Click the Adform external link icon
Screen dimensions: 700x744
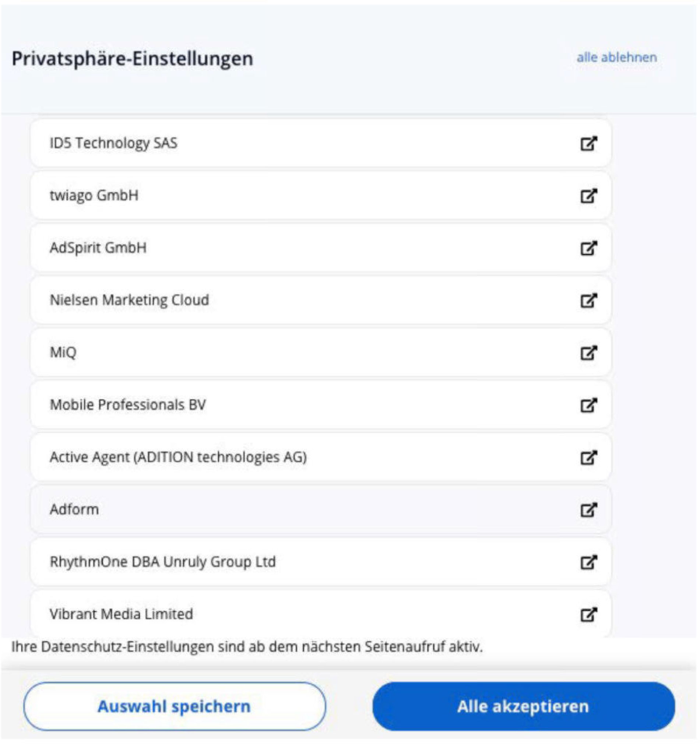tap(588, 510)
